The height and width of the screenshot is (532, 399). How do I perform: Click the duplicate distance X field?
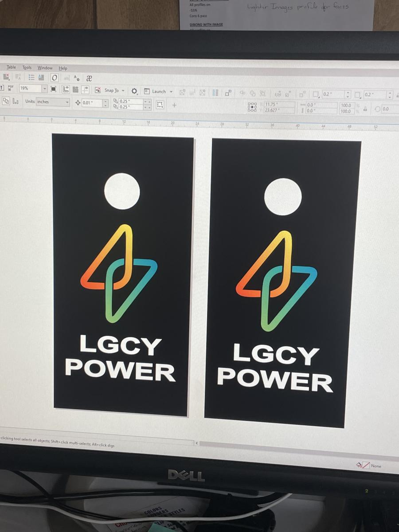131,102
